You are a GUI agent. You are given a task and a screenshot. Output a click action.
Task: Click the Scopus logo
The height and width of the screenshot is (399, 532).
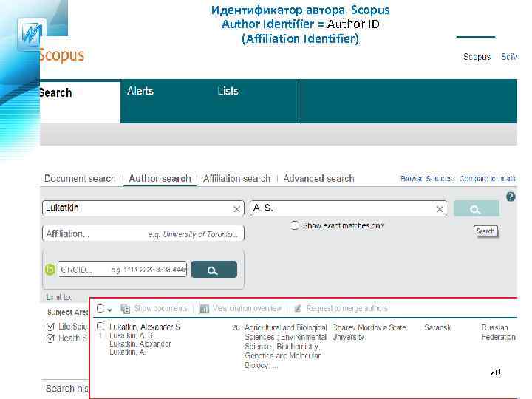61,55
